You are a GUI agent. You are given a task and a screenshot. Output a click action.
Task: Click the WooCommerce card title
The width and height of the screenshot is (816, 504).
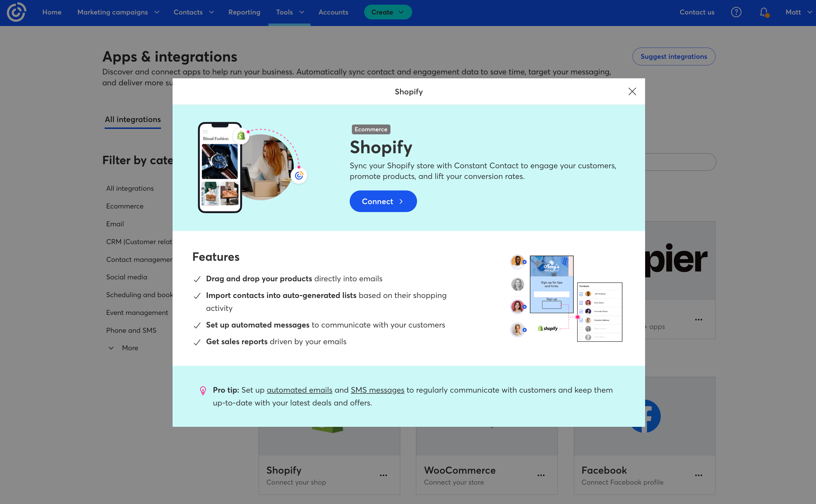click(460, 470)
